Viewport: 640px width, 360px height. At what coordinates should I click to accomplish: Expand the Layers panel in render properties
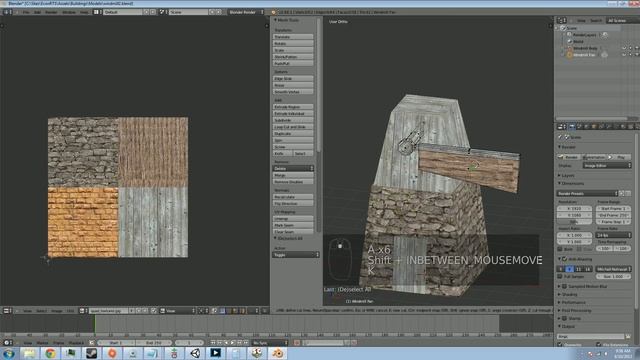pos(567,176)
